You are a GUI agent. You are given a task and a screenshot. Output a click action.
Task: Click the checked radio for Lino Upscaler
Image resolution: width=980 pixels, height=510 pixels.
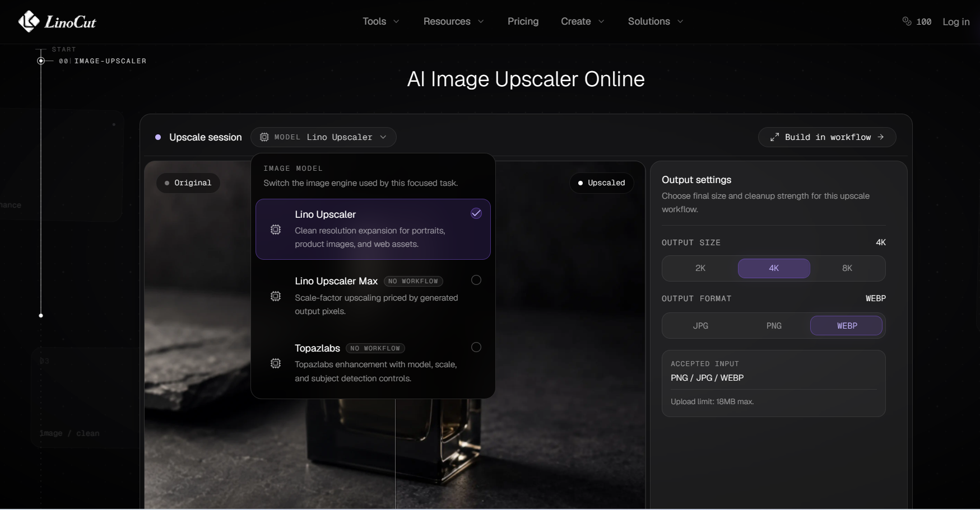[476, 213]
